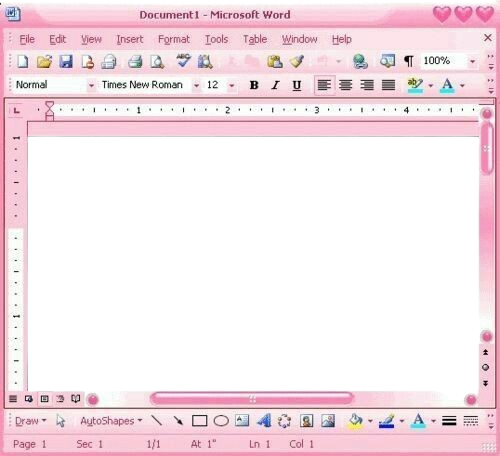
Task: Open the Table menu
Action: [255, 39]
